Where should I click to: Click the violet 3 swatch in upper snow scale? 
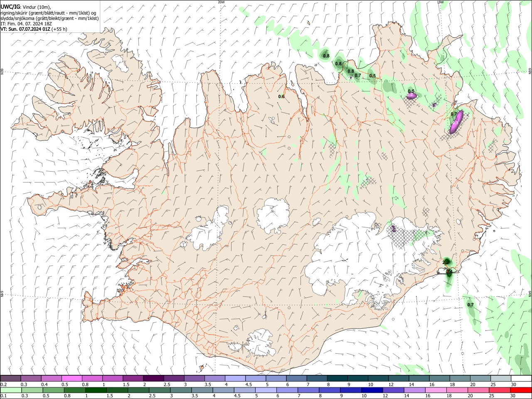pos(195,378)
